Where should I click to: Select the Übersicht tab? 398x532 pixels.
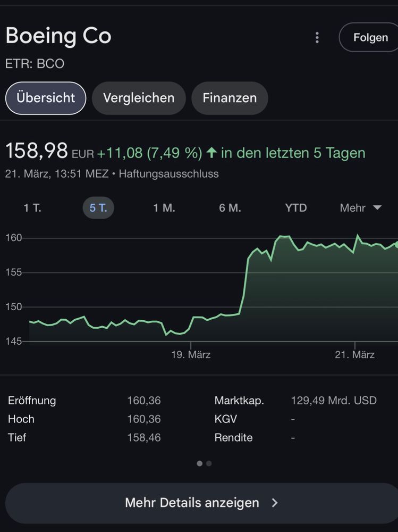pos(46,98)
